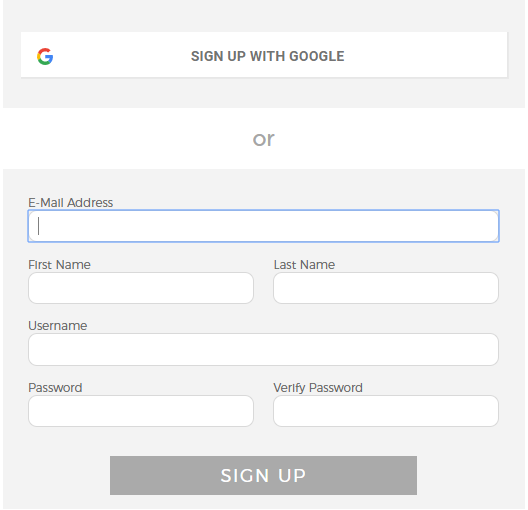Activate the Verify Password field
Screen dimensions: 528x510
pos(386,411)
